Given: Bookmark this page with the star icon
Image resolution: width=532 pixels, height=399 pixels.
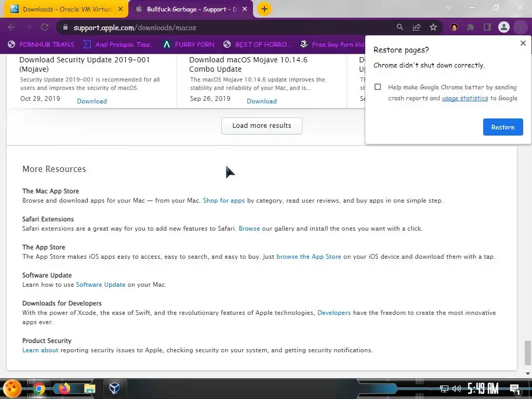Looking at the screenshot, I should click(x=433, y=27).
